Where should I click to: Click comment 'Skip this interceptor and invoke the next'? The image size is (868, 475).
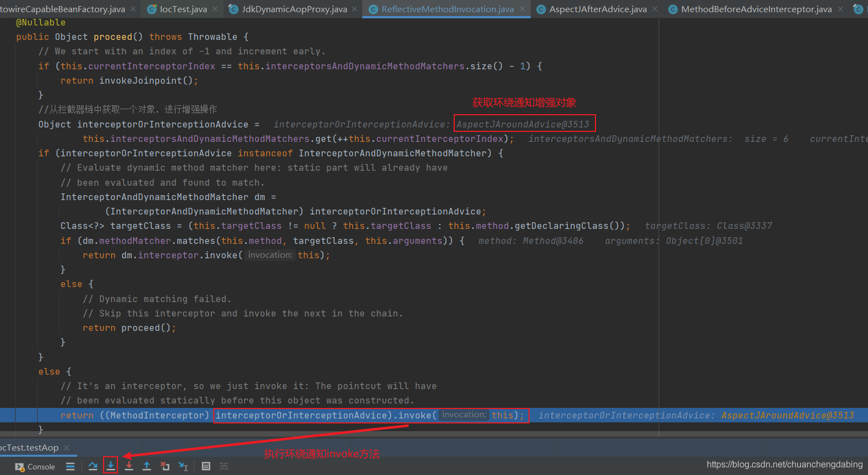pos(243,313)
